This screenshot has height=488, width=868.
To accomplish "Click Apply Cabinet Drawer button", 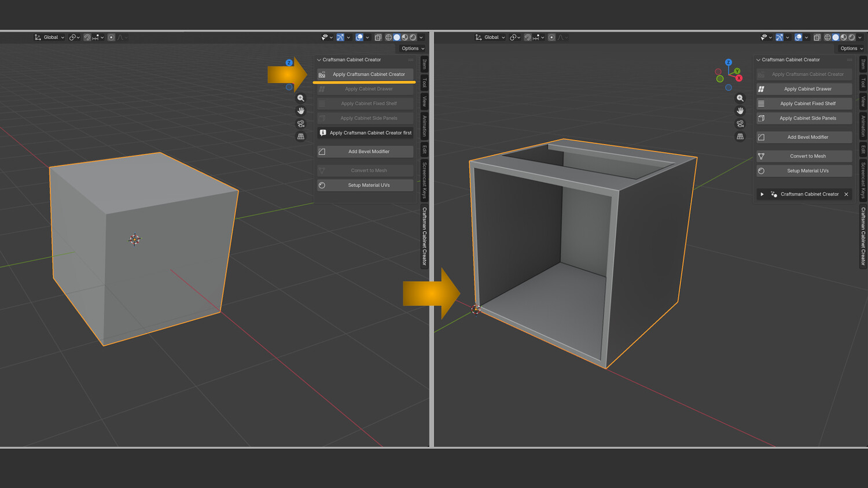I will tap(804, 89).
